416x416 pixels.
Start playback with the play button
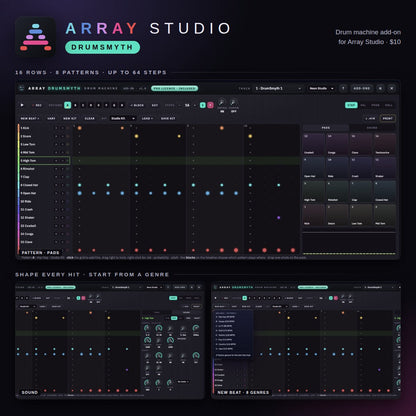tap(22, 105)
